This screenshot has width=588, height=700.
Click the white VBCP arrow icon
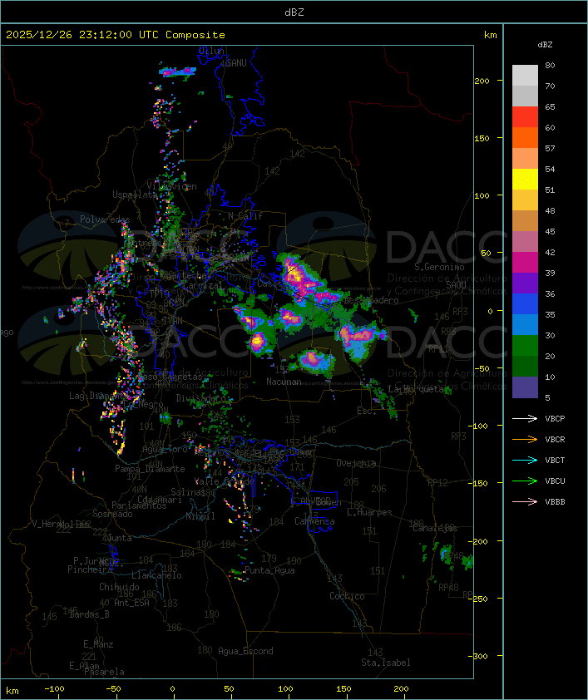point(525,418)
